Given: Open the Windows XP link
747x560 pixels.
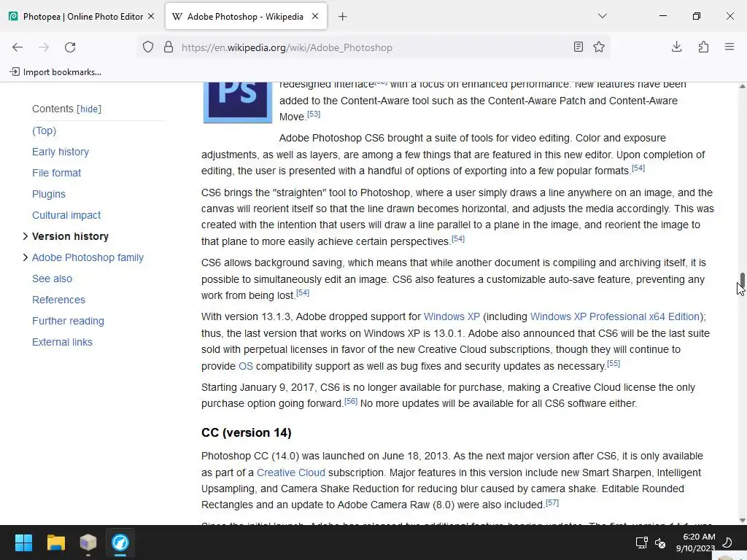Looking at the screenshot, I should coord(452,316).
